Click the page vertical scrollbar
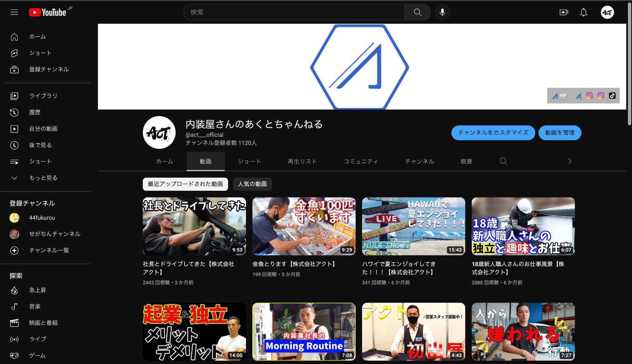Viewport: 632px width, 364px height. pos(629,64)
